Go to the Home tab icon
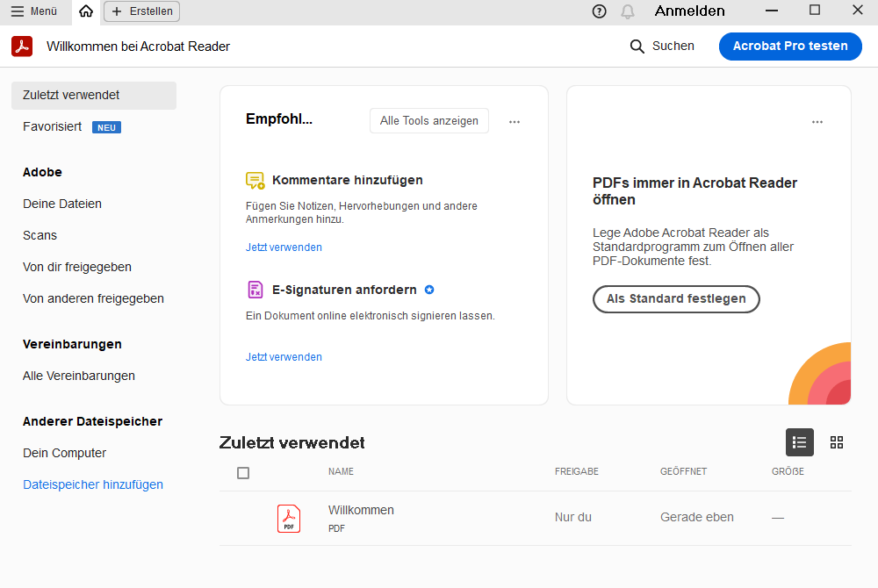 86,11
